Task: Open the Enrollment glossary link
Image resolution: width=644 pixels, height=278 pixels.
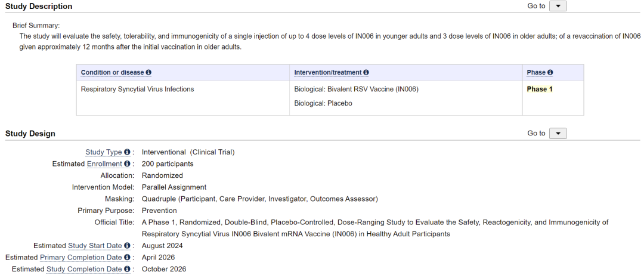Action: tap(104, 163)
